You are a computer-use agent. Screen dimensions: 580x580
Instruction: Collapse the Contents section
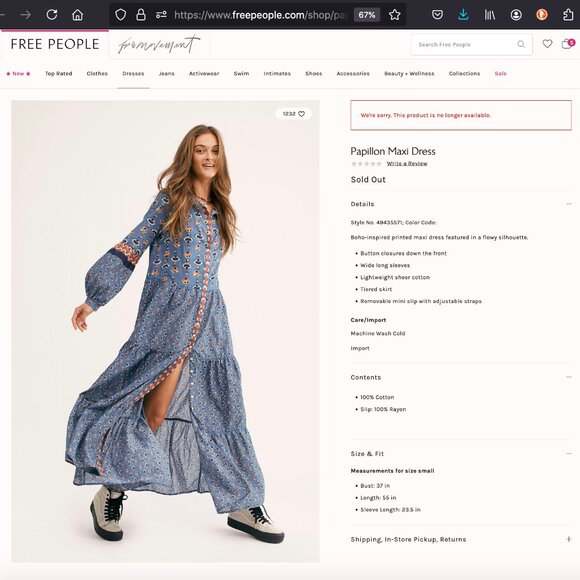pos(569,377)
